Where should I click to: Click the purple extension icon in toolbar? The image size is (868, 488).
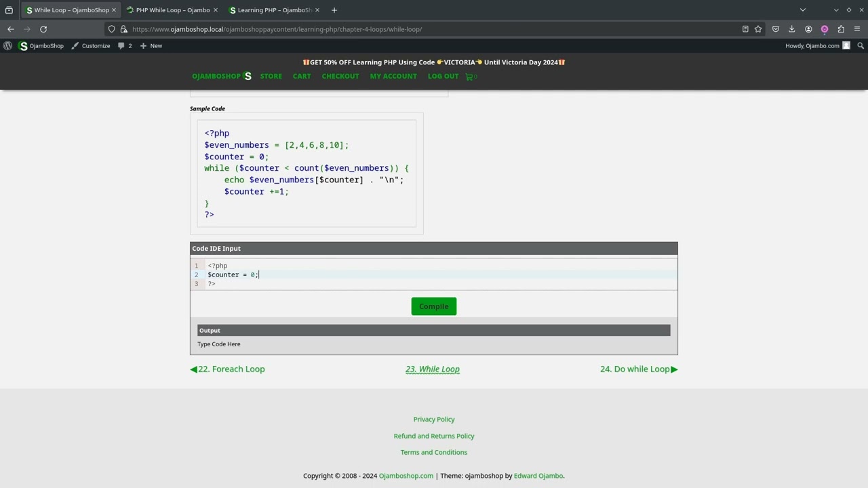coord(825,29)
